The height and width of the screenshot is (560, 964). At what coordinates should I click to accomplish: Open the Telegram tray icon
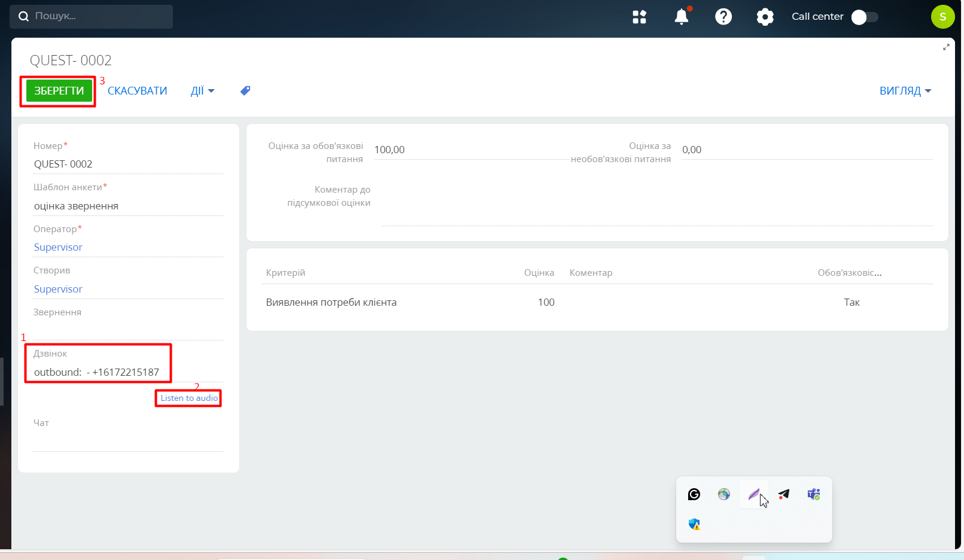pos(784,494)
